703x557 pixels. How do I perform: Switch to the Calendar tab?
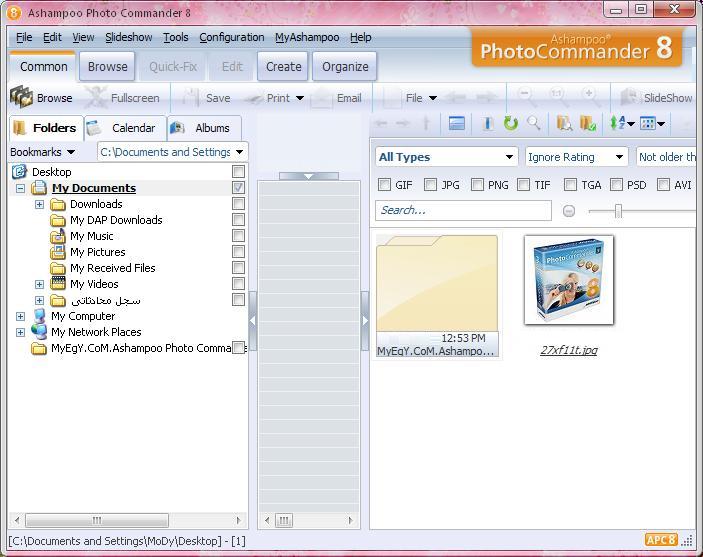126,128
